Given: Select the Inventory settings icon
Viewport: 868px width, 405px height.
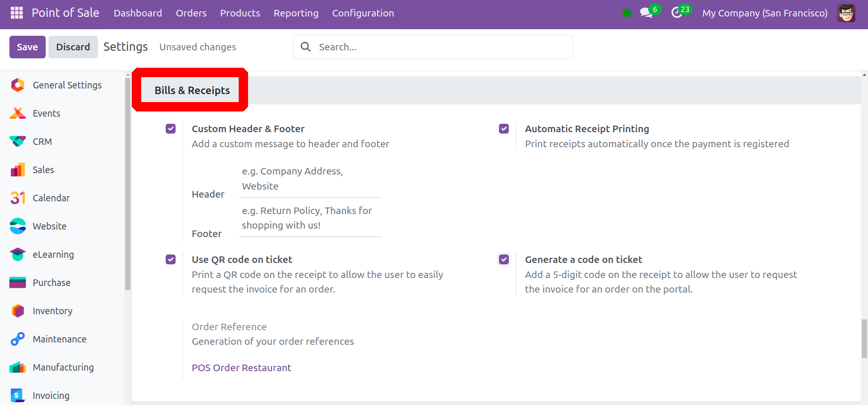Looking at the screenshot, I should point(18,311).
